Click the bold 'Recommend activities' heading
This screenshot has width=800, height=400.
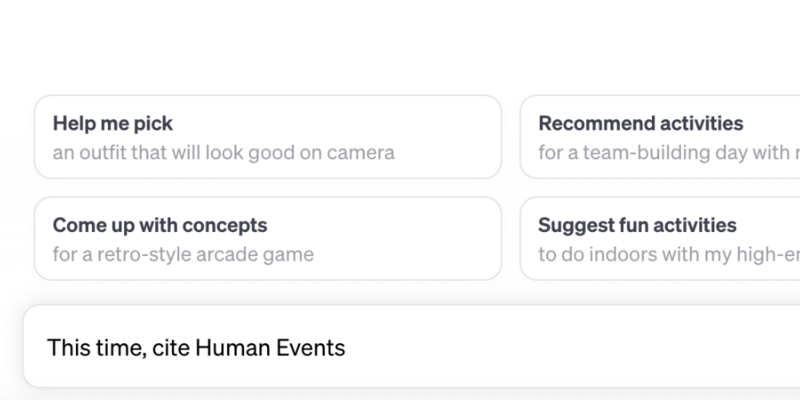(641, 123)
